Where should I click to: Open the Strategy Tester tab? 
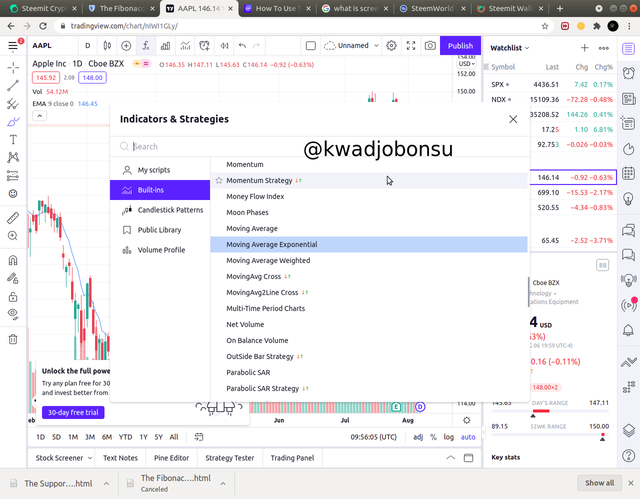point(230,458)
